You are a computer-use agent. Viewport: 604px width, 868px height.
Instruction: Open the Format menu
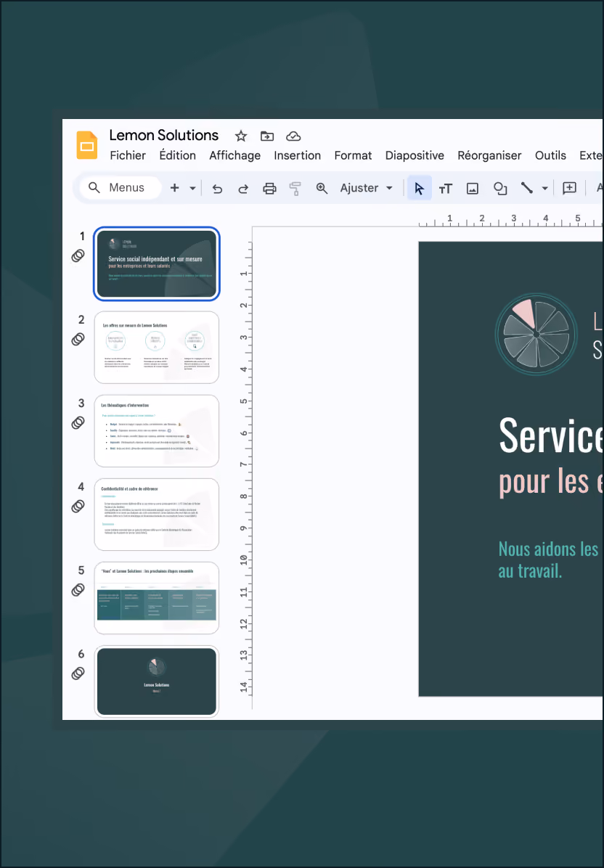click(354, 155)
